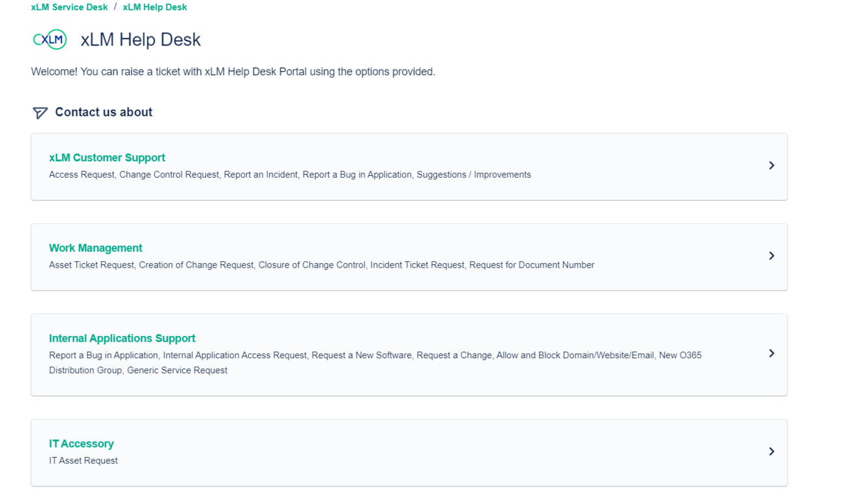Open the Work Management category

point(409,257)
